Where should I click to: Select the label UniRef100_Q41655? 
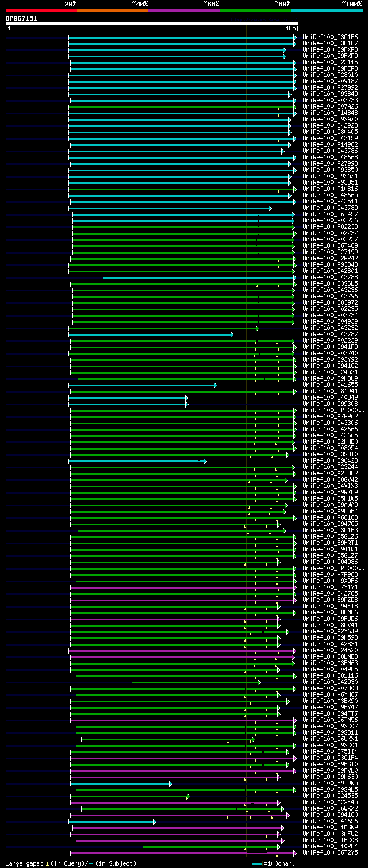331,385
